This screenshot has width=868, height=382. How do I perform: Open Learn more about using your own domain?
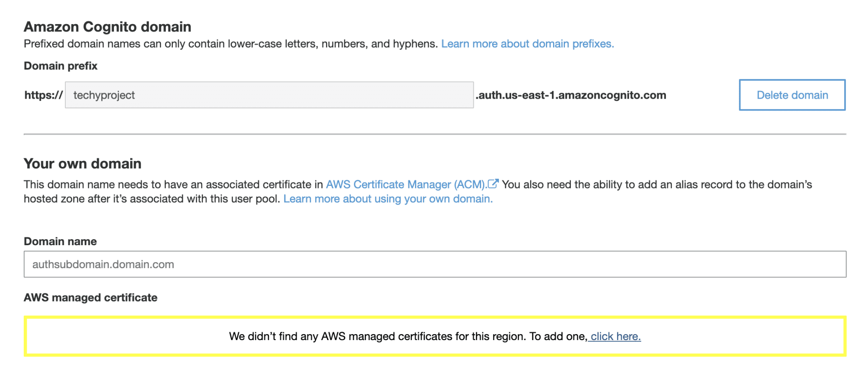point(388,198)
